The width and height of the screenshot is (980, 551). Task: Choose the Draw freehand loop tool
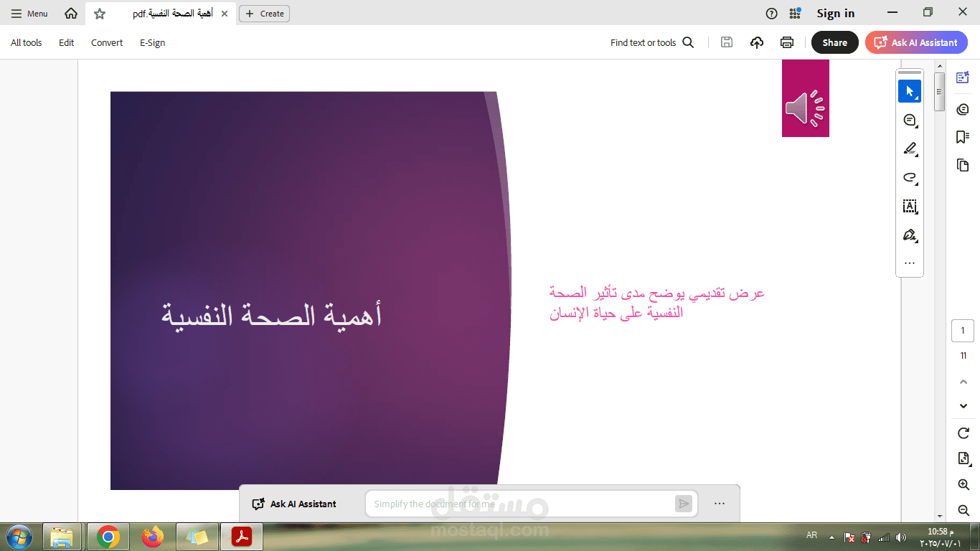[x=910, y=177]
